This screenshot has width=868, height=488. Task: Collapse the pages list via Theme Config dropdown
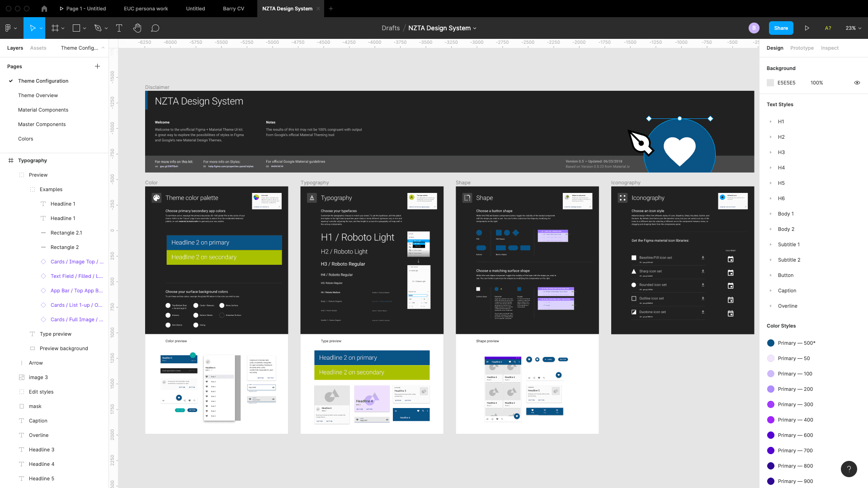82,48
